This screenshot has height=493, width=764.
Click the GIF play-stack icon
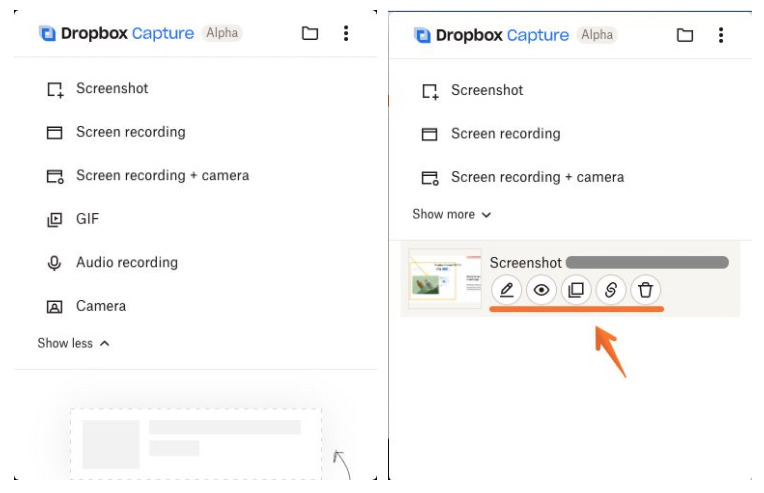coord(55,220)
